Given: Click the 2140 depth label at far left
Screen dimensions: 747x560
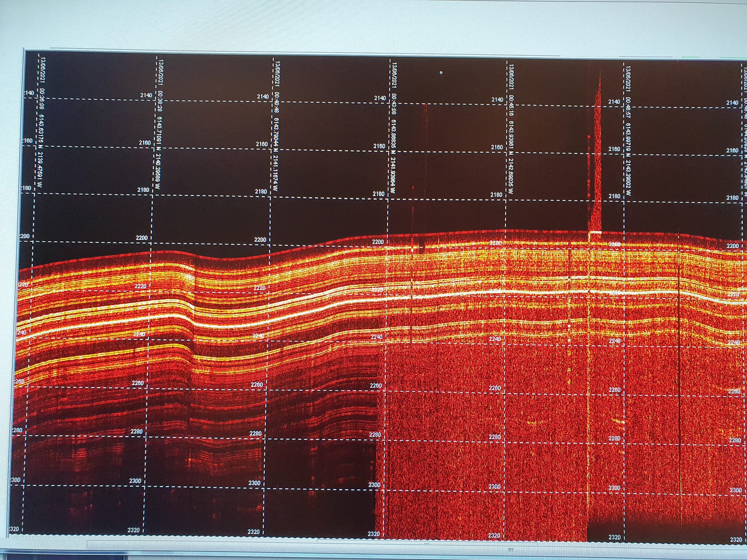Looking at the screenshot, I should 29,93.
